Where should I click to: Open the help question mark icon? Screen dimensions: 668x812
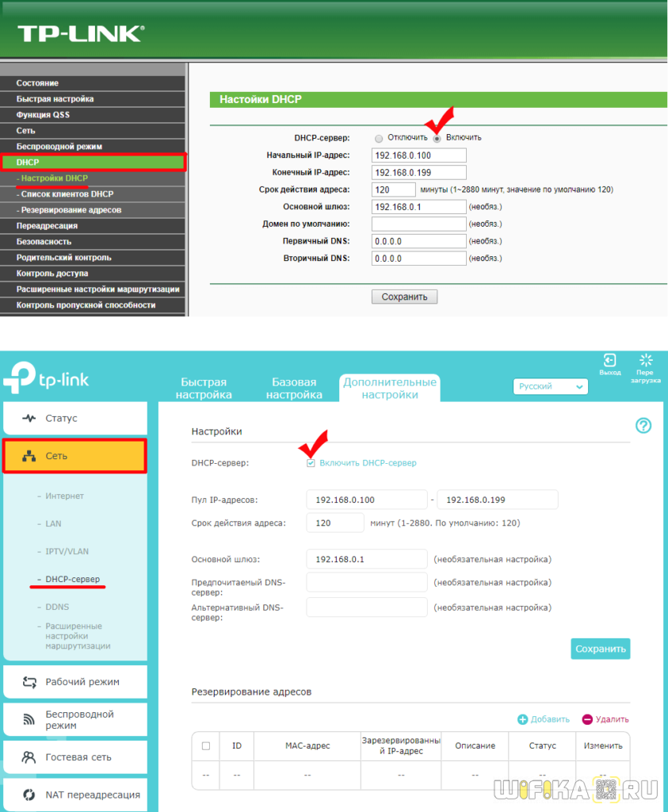pyautogui.click(x=643, y=426)
